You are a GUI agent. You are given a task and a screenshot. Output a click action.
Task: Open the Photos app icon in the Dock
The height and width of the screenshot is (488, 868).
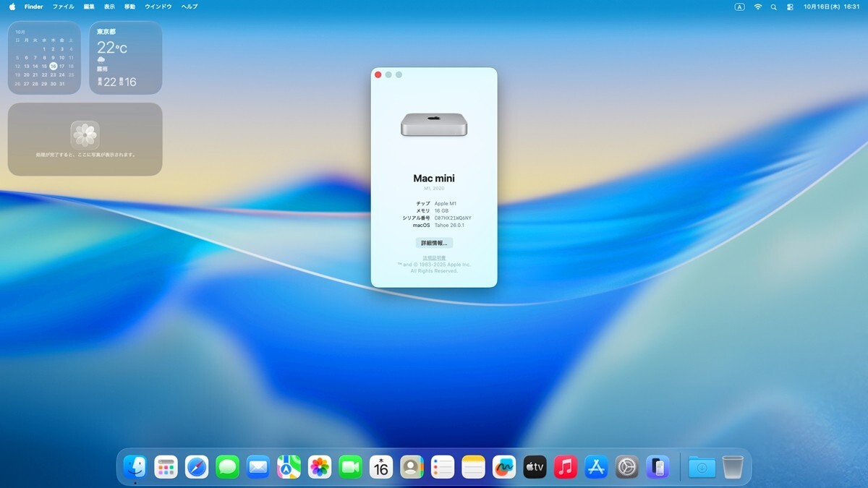320,467
